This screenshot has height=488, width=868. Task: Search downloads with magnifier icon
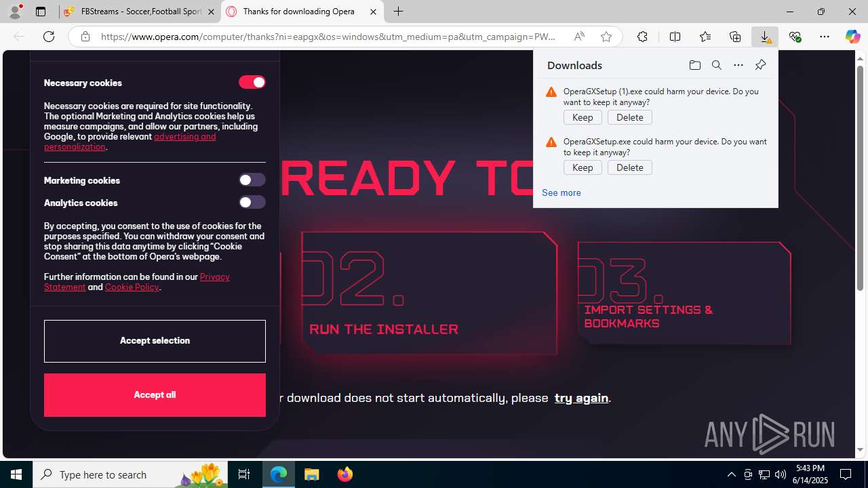tap(716, 65)
